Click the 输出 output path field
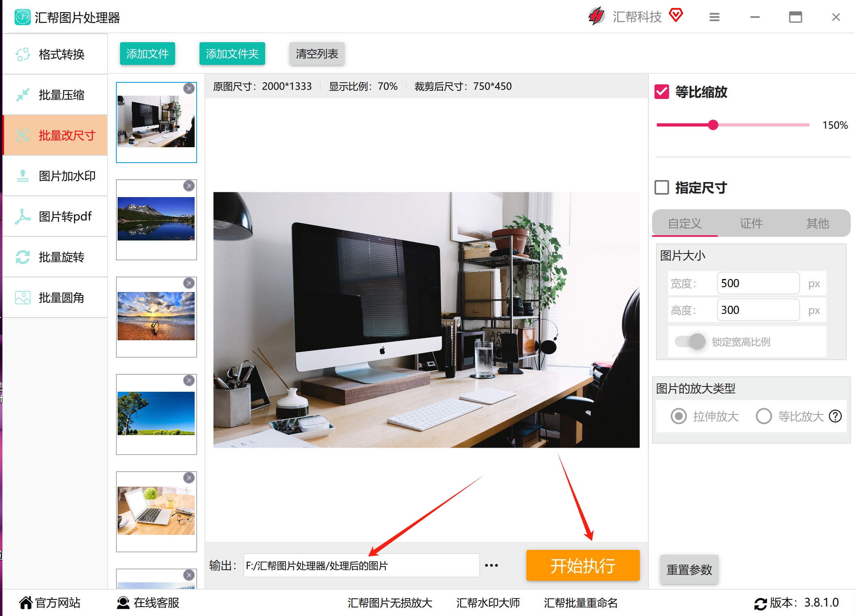The height and width of the screenshot is (616, 856). (x=361, y=565)
